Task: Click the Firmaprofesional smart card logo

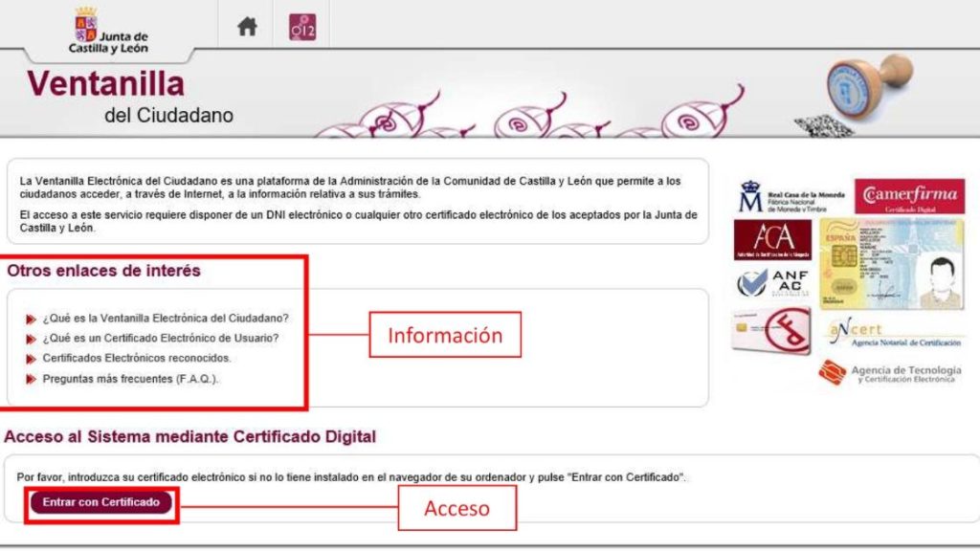Action: [771, 330]
